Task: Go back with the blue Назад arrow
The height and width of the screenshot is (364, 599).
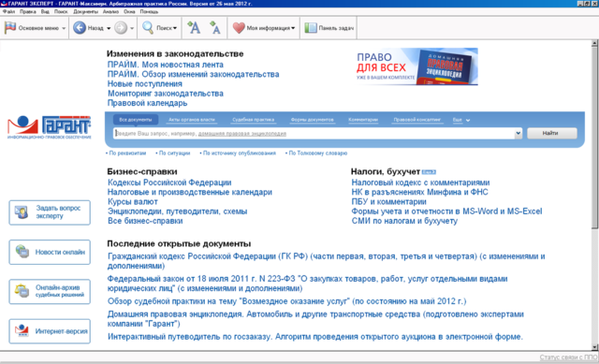Action: click(x=79, y=28)
